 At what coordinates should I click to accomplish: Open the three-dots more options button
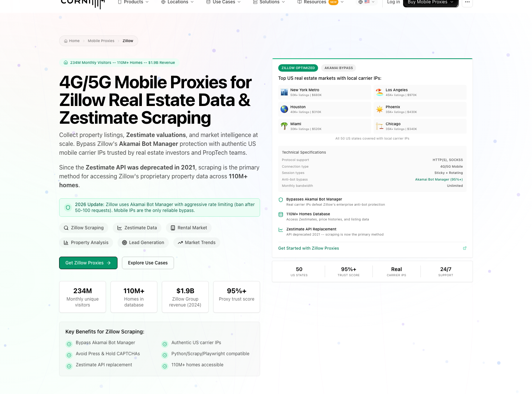pyautogui.click(x=467, y=2)
